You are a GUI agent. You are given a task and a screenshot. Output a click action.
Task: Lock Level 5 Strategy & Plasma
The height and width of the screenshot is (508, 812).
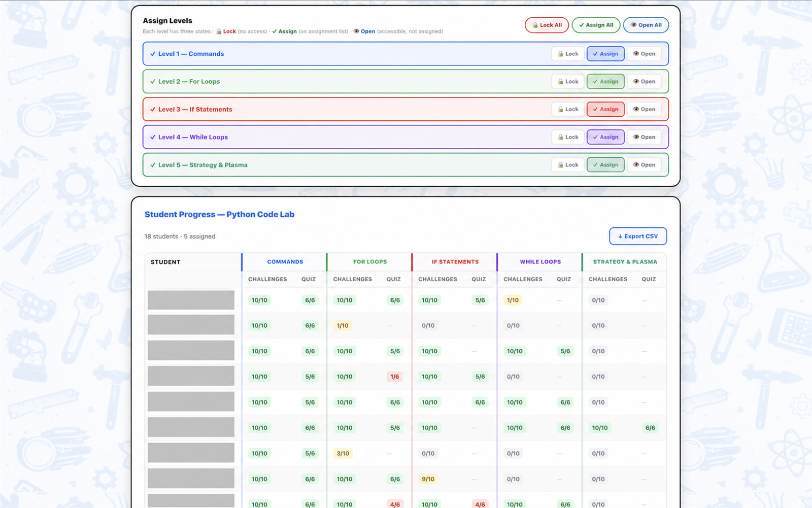pyautogui.click(x=568, y=165)
